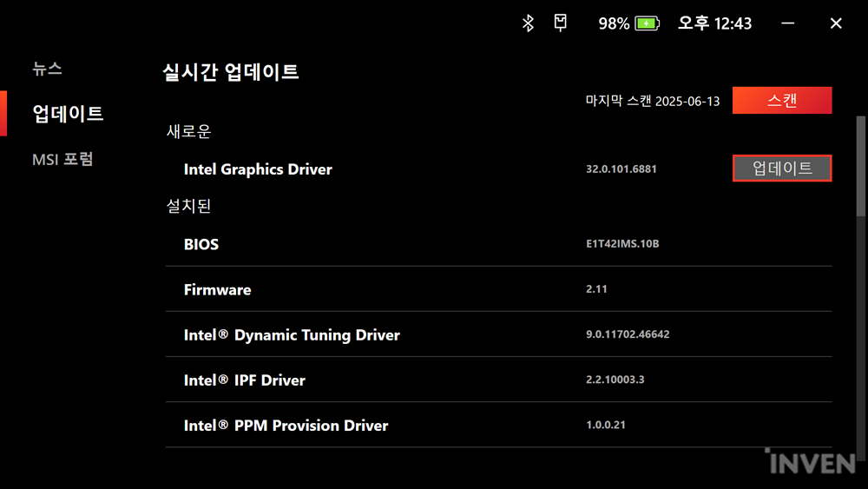Open the 뉴스 tab in sidebar
The height and width of the screenshot is (489, 868).
[x=47, y=69]
